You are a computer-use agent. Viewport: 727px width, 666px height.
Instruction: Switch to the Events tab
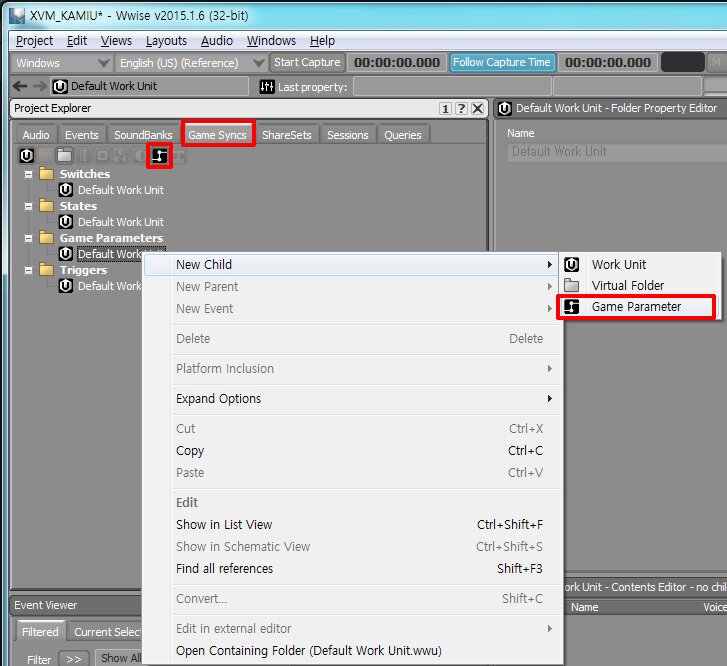[82, 135]
